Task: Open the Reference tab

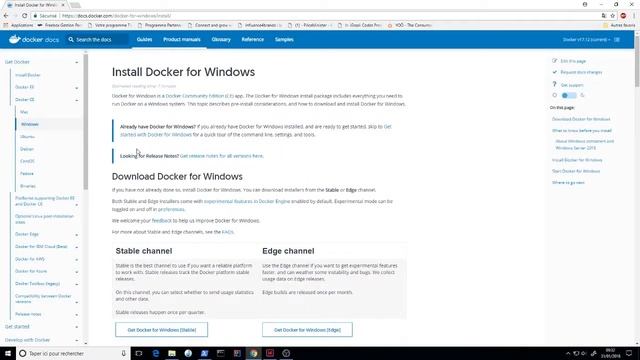Action: click(252, 40)
